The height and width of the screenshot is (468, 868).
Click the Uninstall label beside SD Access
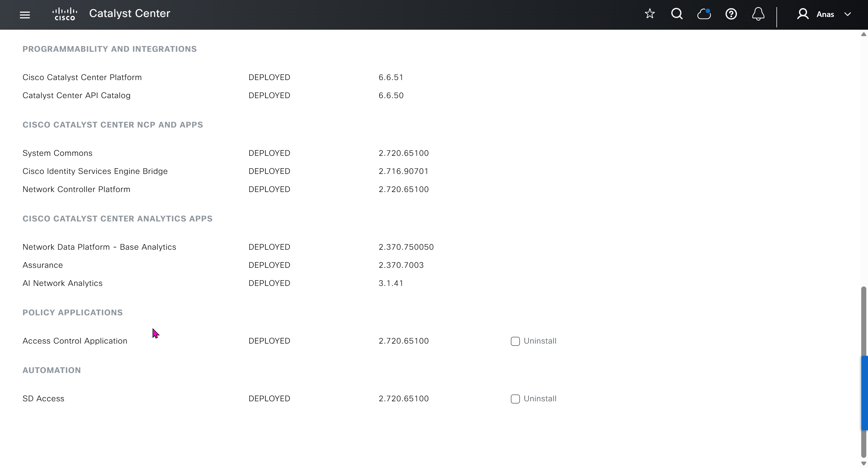pyautogui.click(x=540, y=398)
